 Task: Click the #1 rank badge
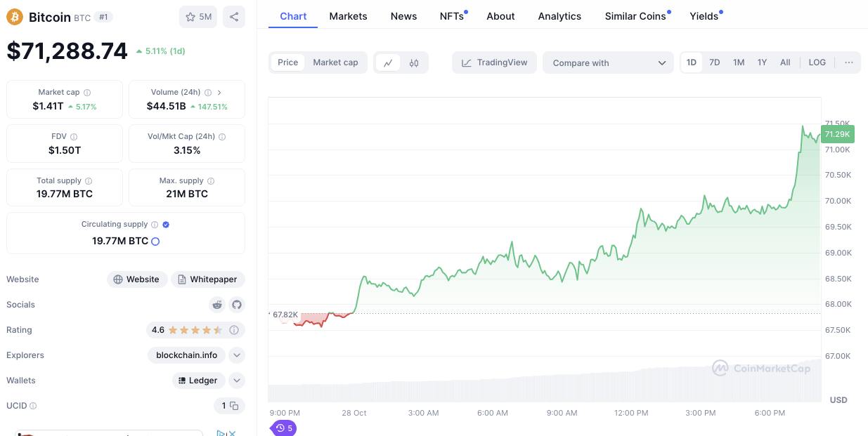click(103, 17)
